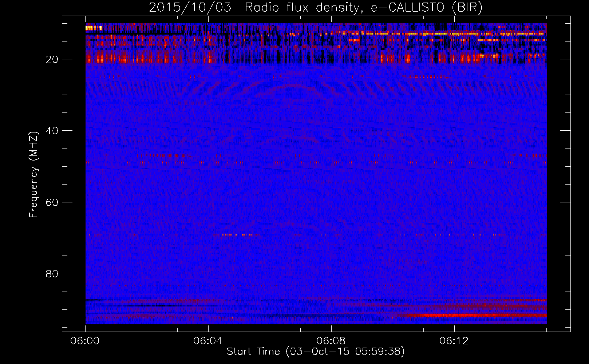
Task: Click the time tick label "06:08"
Action: point(331,341)
